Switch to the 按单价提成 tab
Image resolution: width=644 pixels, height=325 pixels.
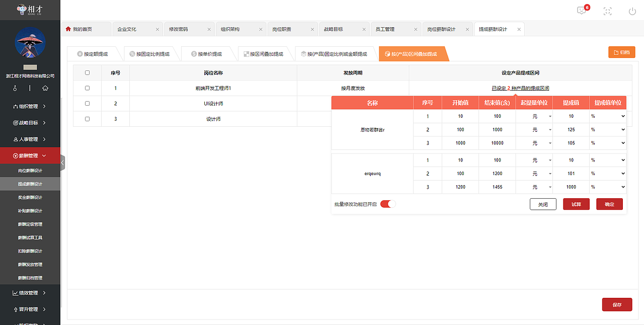click(208, 53)
